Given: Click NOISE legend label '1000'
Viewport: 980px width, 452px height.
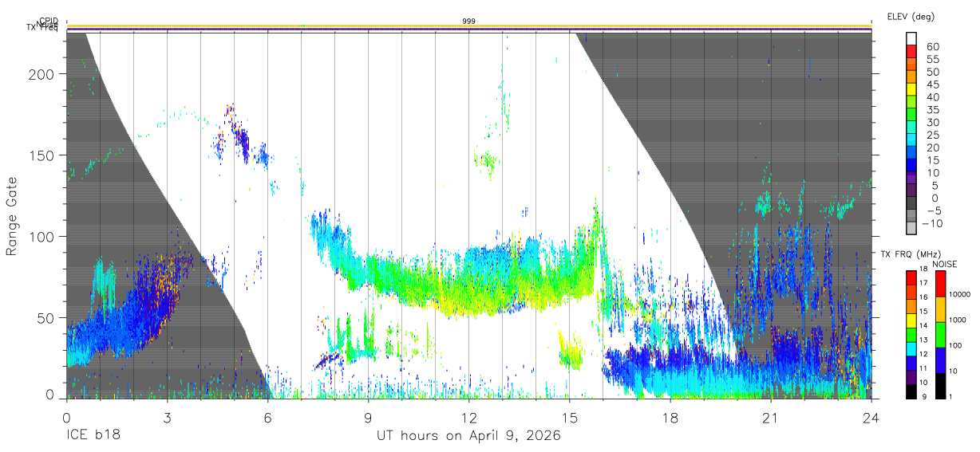Looking at the screenshot, I should [958, 320].
